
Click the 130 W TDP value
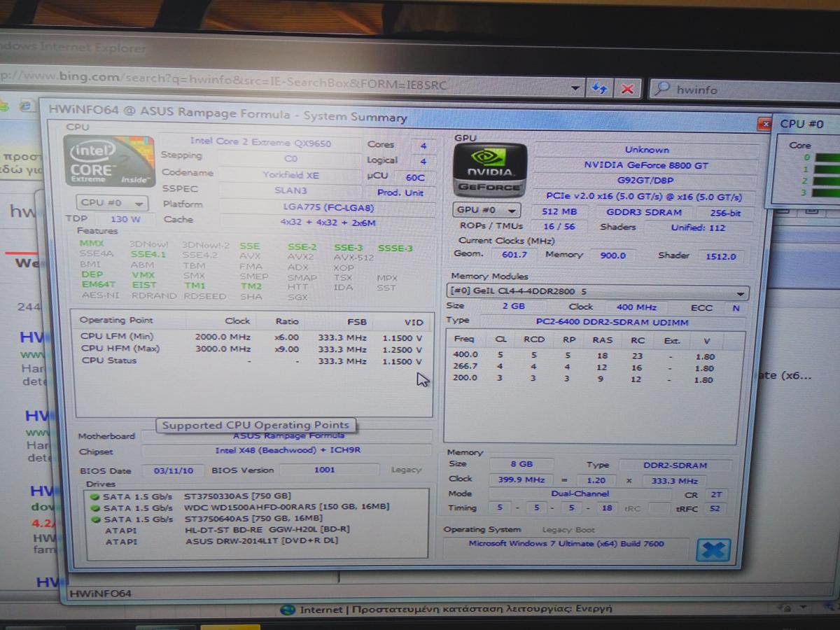pyautogui.click(x=125, y=219)
